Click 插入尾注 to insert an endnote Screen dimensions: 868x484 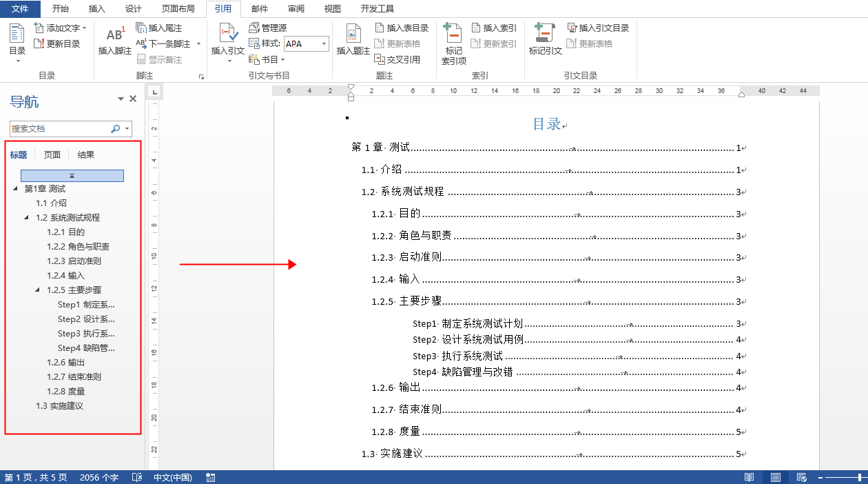[x=159, y=28]
